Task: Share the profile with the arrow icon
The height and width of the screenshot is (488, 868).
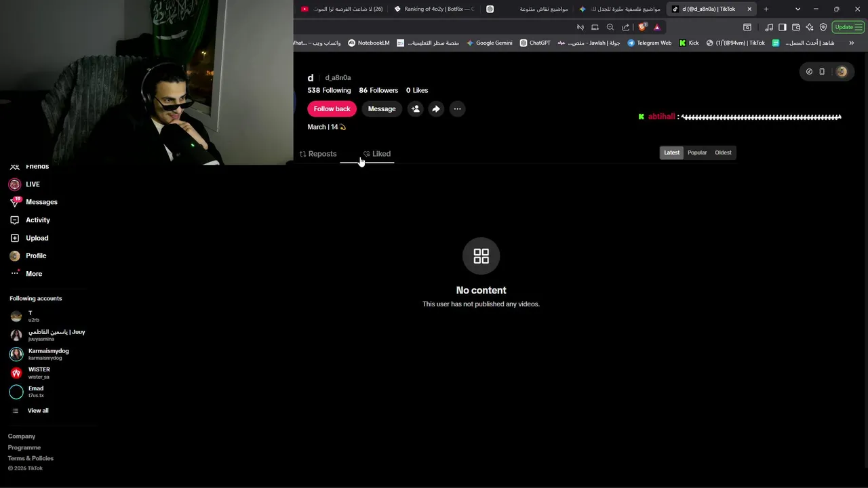Action: pos(436,108)
